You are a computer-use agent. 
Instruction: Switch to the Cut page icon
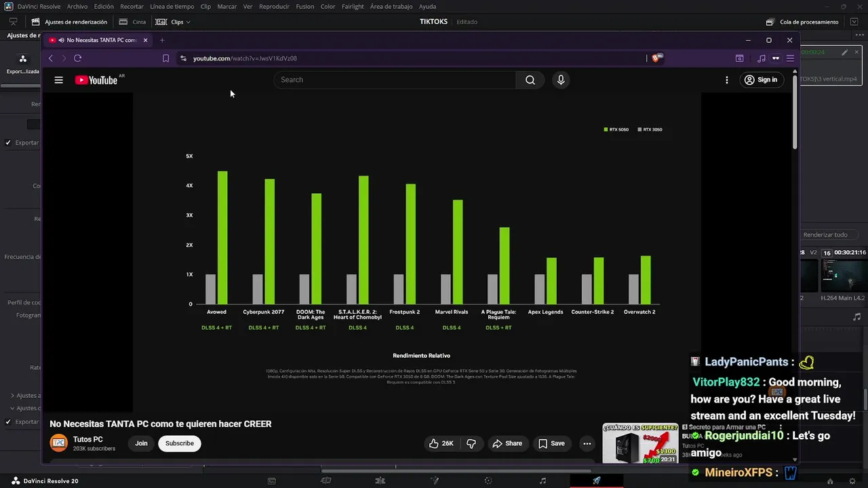point(325,481)
